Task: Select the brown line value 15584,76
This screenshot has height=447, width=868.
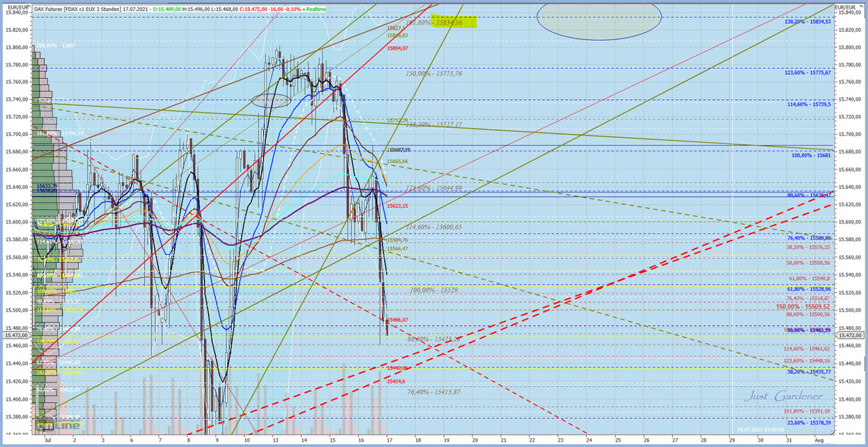Action: (x=398, y=240)
